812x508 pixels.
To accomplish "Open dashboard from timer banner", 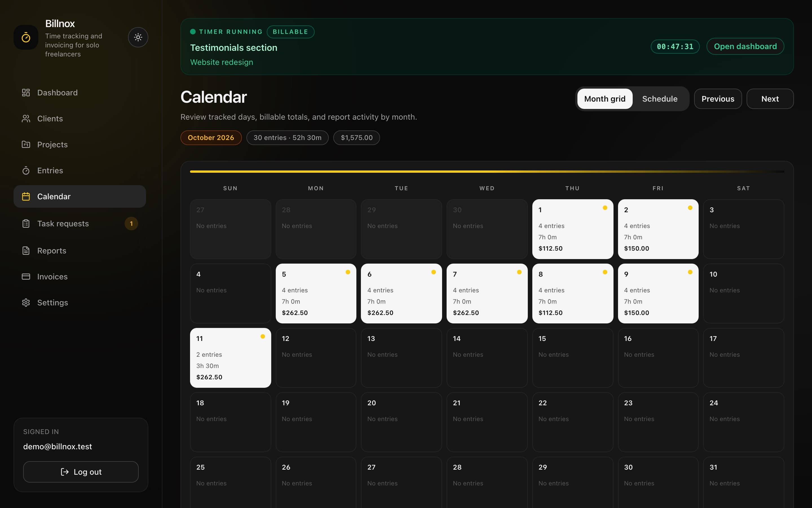I will 745,46.
